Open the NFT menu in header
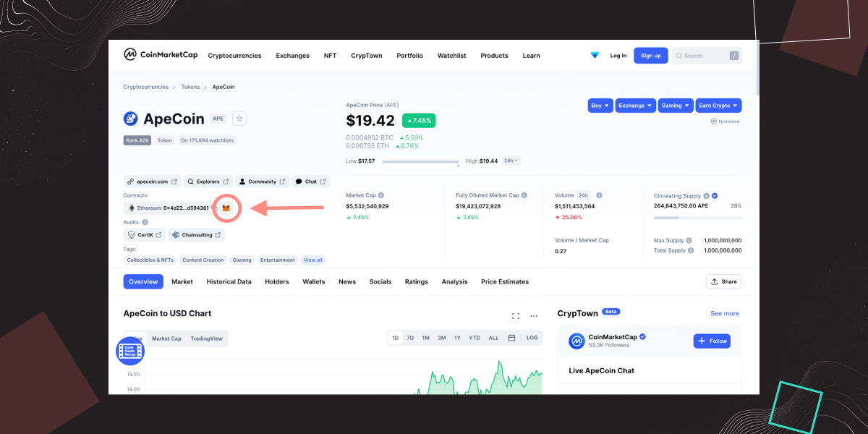868x434 pixels. pyautogui.click(x=330, y=56)
